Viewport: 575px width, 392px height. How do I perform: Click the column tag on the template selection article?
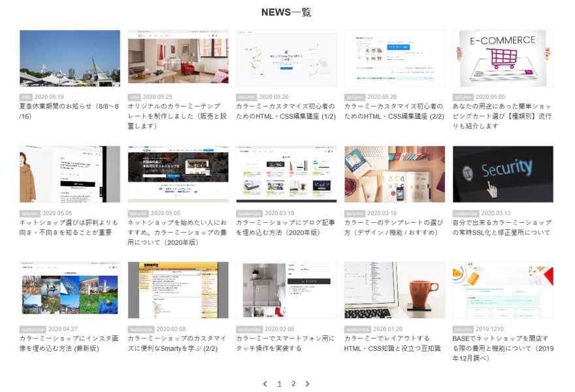[355, 214]
